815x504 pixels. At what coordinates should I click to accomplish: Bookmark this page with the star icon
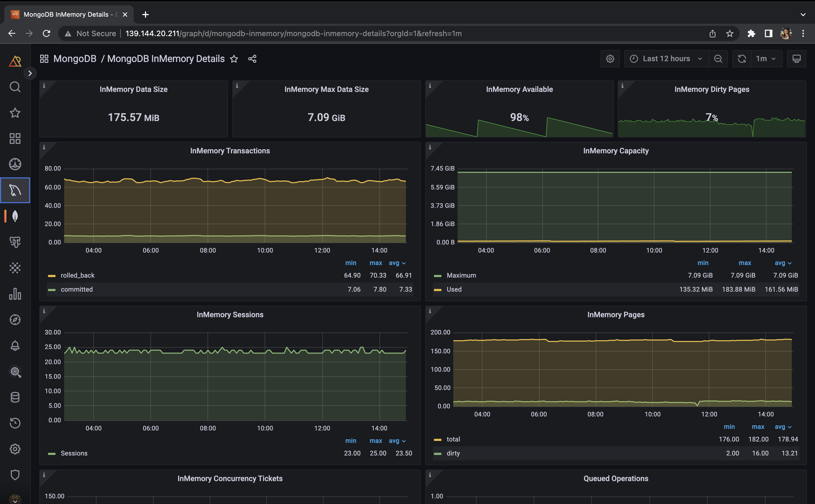click(730, 34)
